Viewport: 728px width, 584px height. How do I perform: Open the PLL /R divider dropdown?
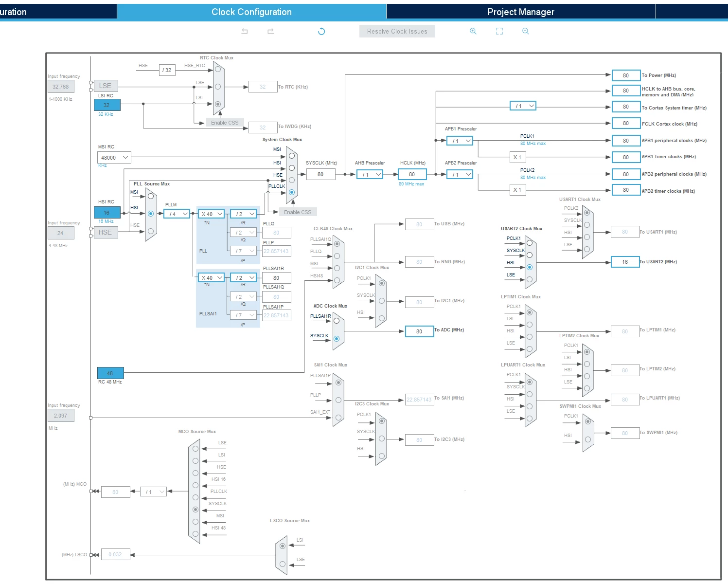[243, 214]
